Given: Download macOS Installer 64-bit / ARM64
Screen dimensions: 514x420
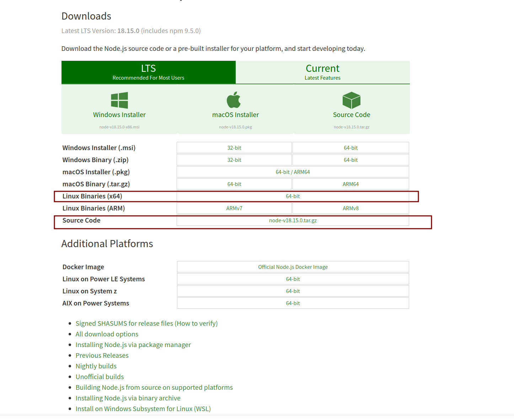Looking at the screenshot, I should click(x=293, y=172).
